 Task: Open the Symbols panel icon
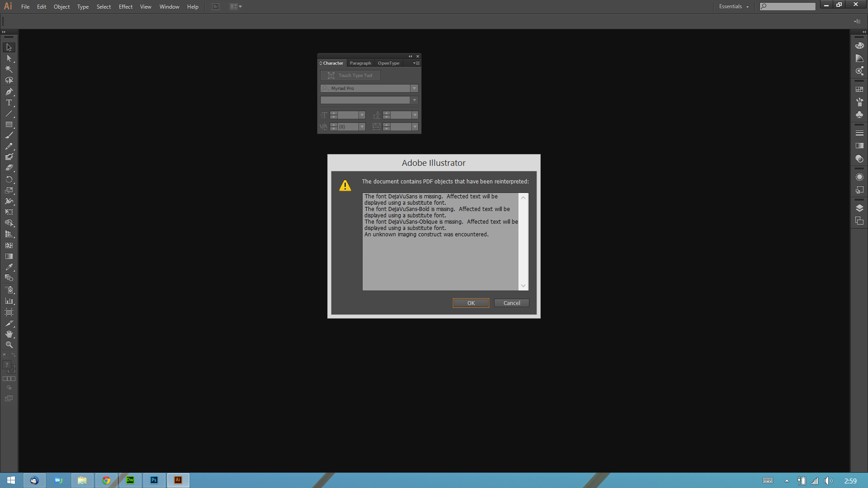859,115
